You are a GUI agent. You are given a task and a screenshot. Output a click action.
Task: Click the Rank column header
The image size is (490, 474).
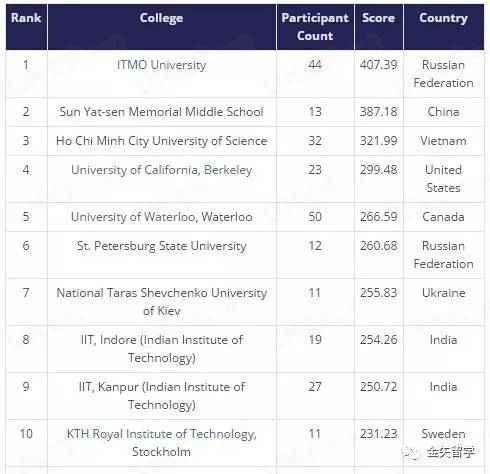pyautogui.click(x=26, y=18)
